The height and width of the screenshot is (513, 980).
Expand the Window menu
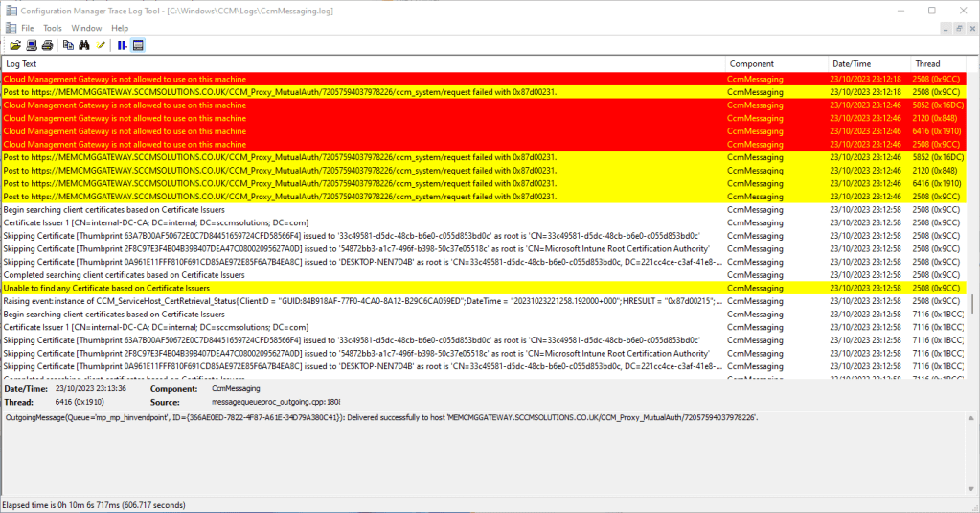[86, 28]
